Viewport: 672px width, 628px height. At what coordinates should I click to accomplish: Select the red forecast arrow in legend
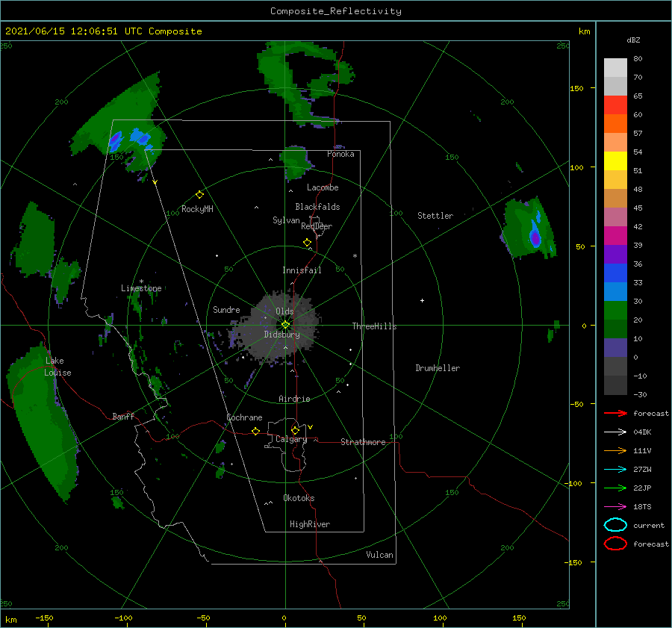(x=615, y=413)
